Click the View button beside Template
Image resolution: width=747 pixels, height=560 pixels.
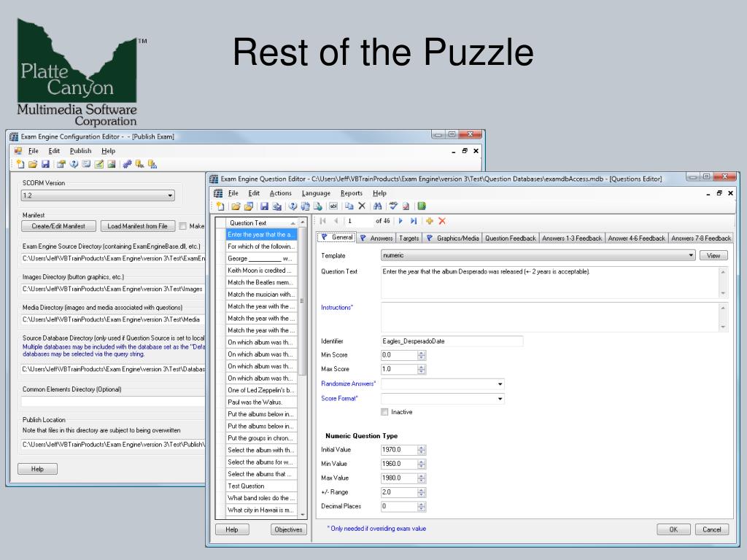click(713, 256)
